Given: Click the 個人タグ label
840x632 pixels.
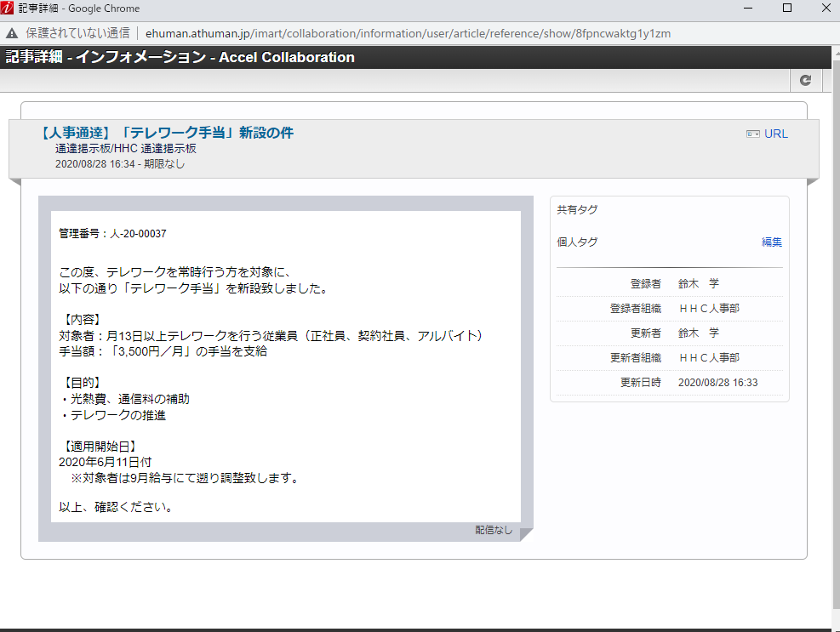Looking at the screenshot, I should (577, 242).
